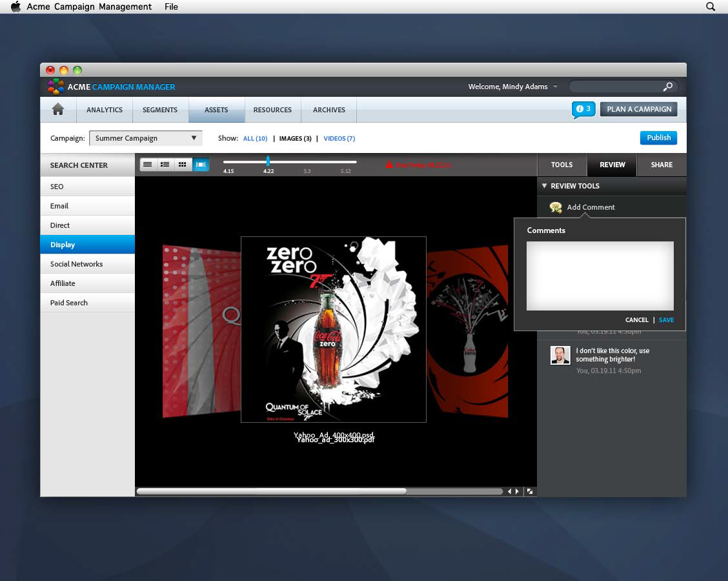Click the magnifier icon in app search
This screenshot has width=728, height=581.
(x=667, y=87)
